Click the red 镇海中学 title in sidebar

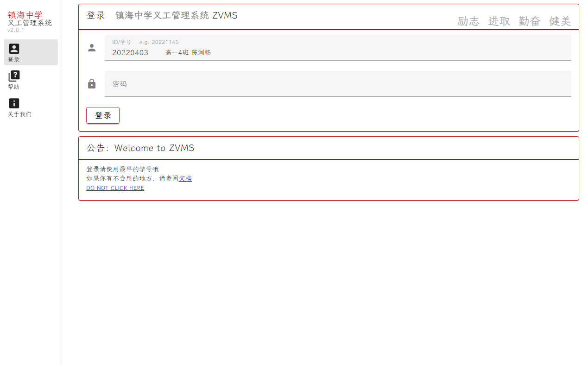(x=25, y=15)
